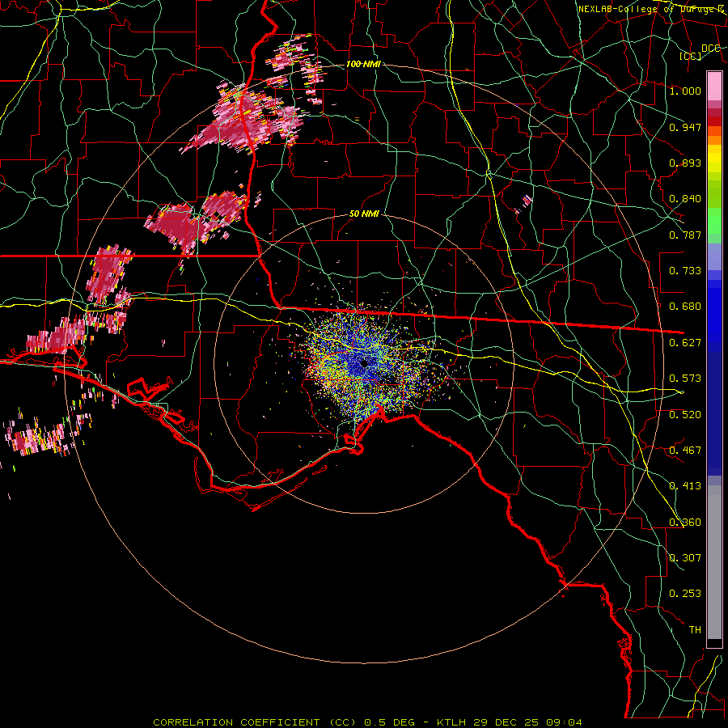Select the 0.787 scale label

pos(685,235)
